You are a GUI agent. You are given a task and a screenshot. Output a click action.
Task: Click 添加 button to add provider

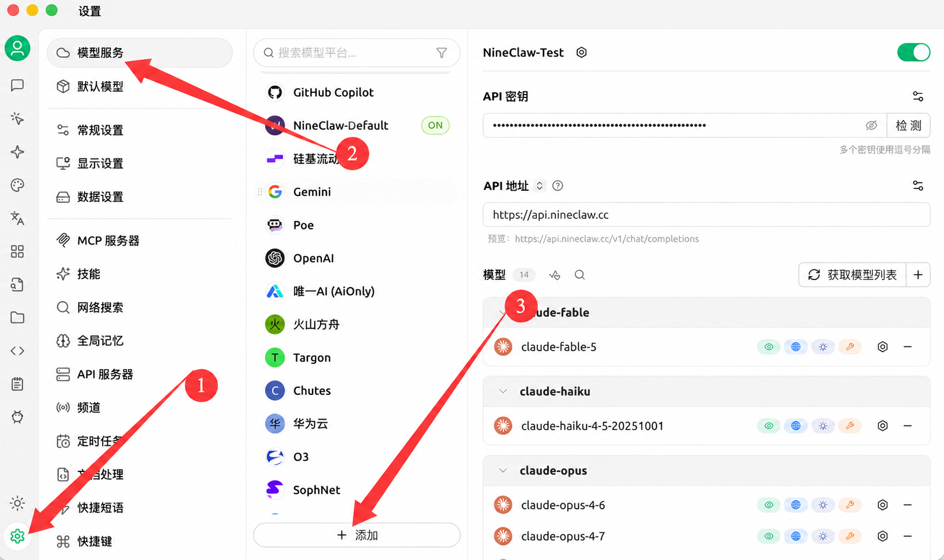(357, 535)
